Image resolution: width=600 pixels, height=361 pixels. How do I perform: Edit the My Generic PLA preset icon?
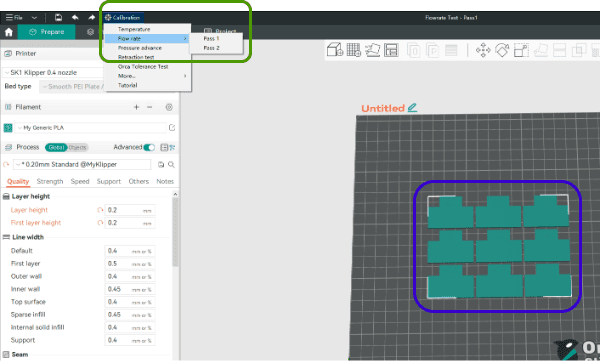172,127
